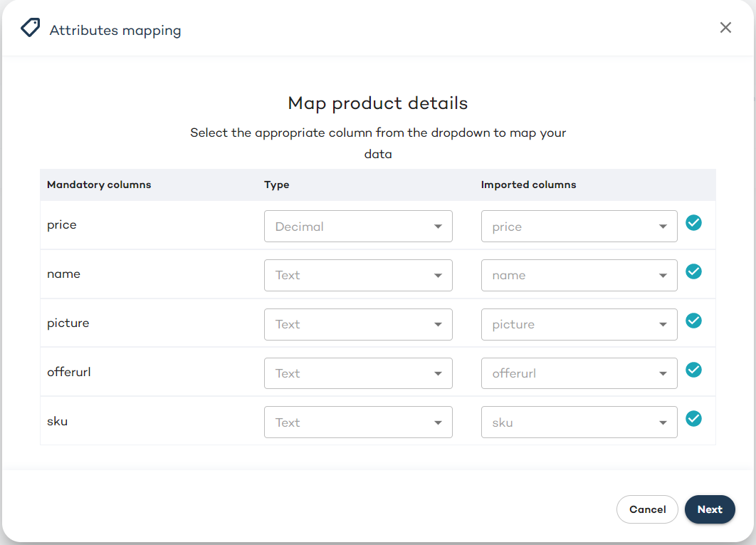Image resolution: width=756 pixels, height=545 pixels.
Task: Open the Text type dropdown for offerurl
Action: [358, 373]
